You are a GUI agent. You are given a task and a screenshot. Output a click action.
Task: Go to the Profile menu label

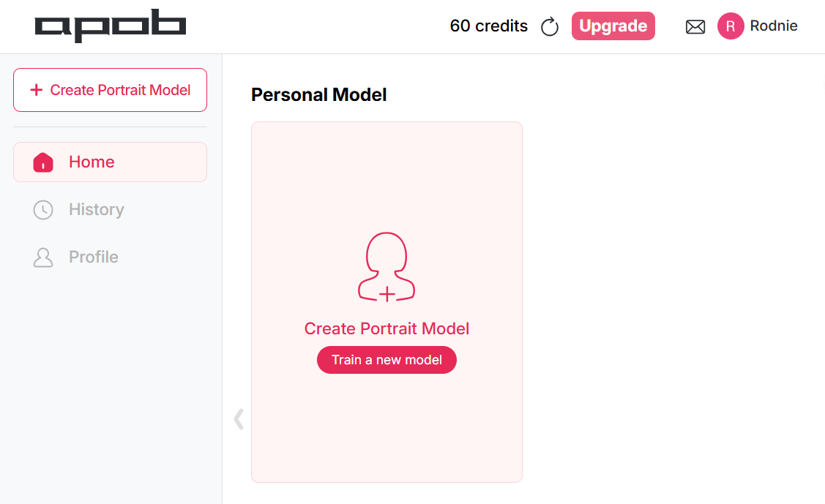point(94,257)
